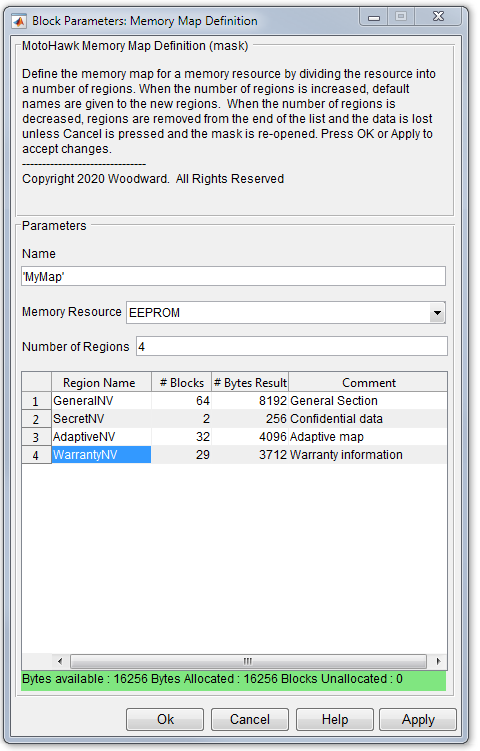This screenshot has height=751, width=480.
Task: Select row header 4
Action: [x=36, y=455]
